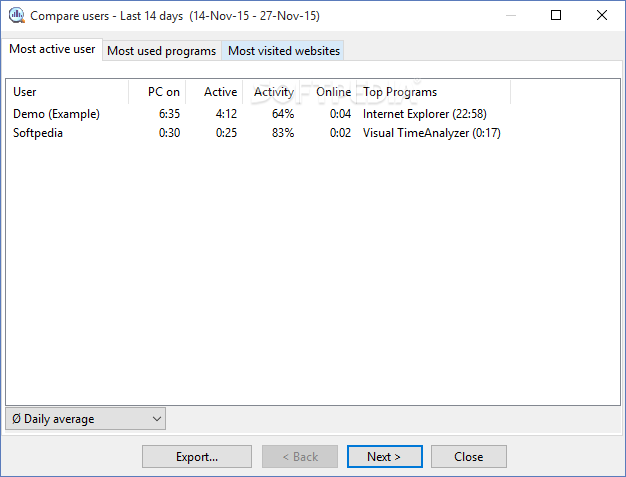Click the disabled Back button
The image size is (626, 477).
pyautogui.click(x=300, y=457)
